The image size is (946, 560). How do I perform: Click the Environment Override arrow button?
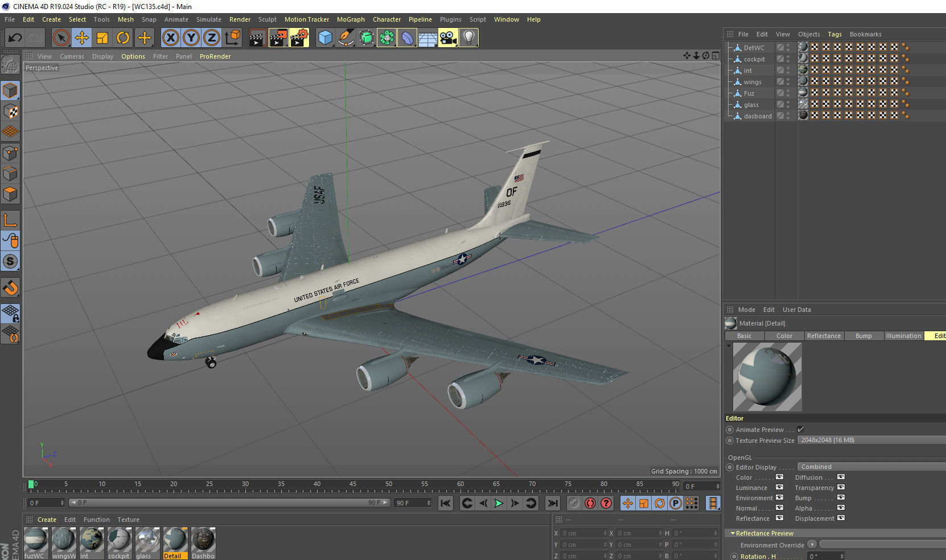pos(812,544)
